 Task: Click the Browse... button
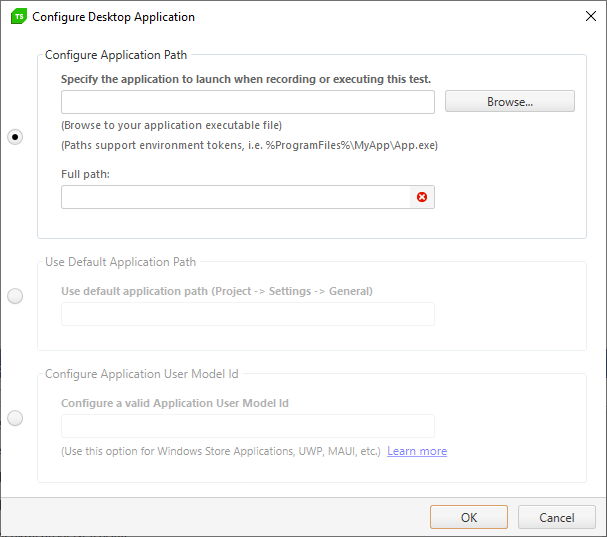(510, 101)
